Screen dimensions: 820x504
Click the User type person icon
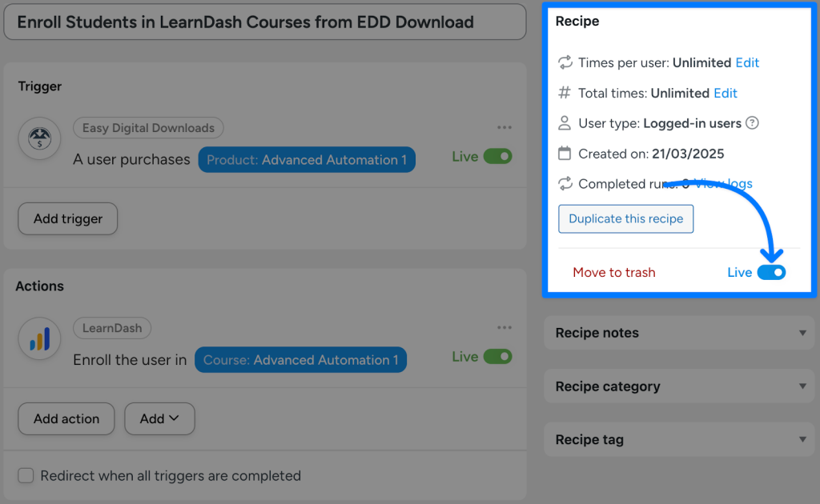click(565, 123)
